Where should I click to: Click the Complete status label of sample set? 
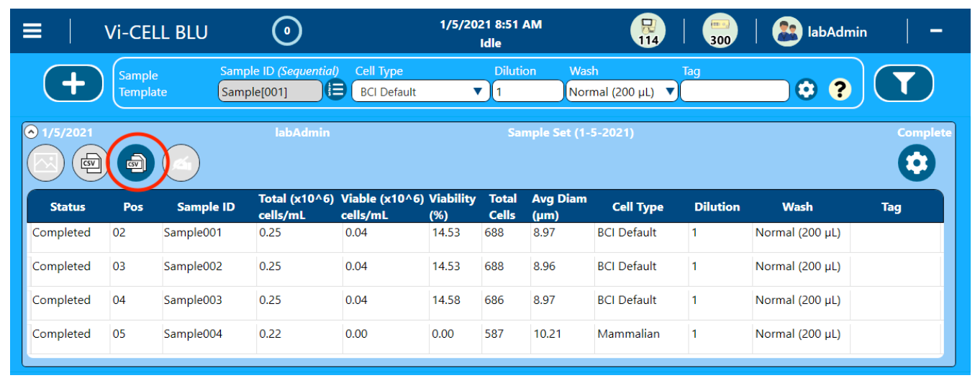tap(924, 133)
